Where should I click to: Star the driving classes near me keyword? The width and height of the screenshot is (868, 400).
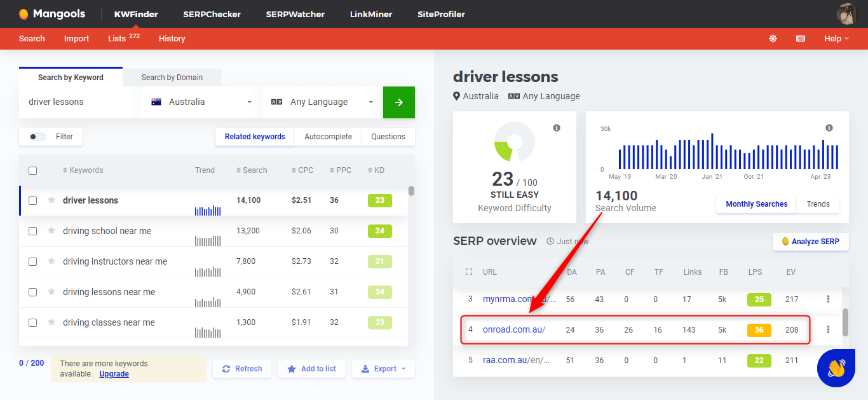coord(51,322)
